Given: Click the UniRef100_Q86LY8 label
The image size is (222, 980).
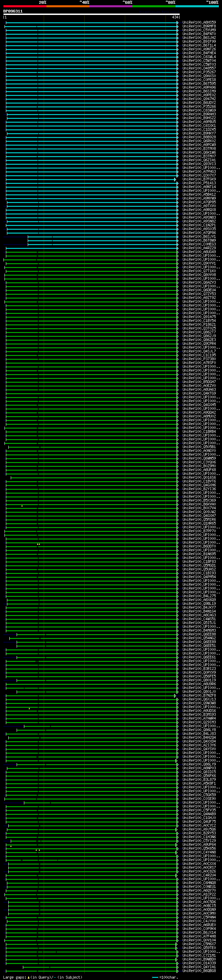Looking at the screenshot, I should (199, 730).
